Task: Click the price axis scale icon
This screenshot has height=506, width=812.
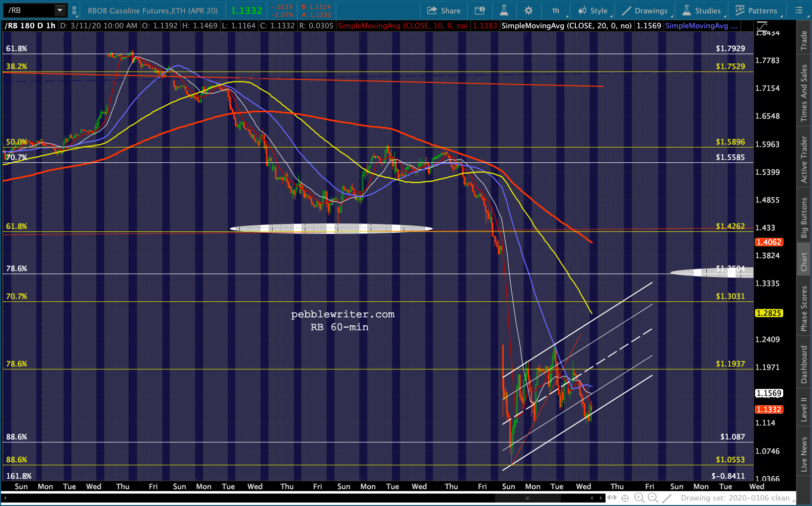Action: (x=762, y=25)
